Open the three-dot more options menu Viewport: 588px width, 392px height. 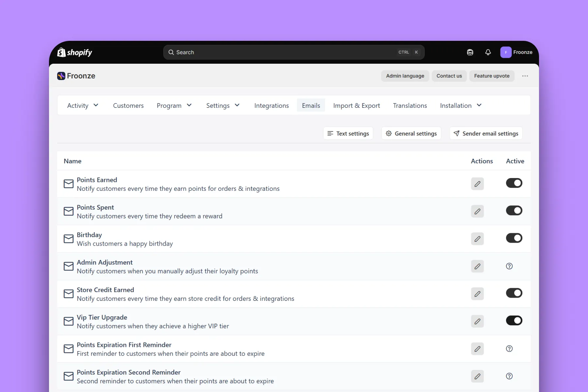[x=525, y=76]
